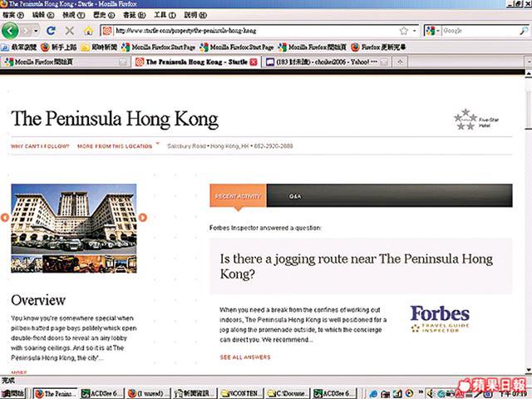
Task: Open the 最常瀏覽 bookmark folder
Action: 19,47
